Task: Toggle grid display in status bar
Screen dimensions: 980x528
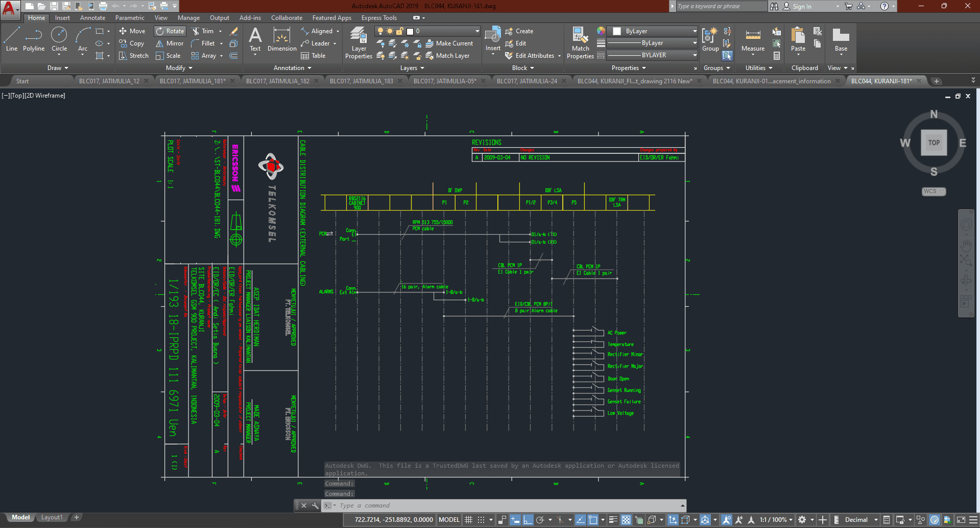Action: point(468,520)
